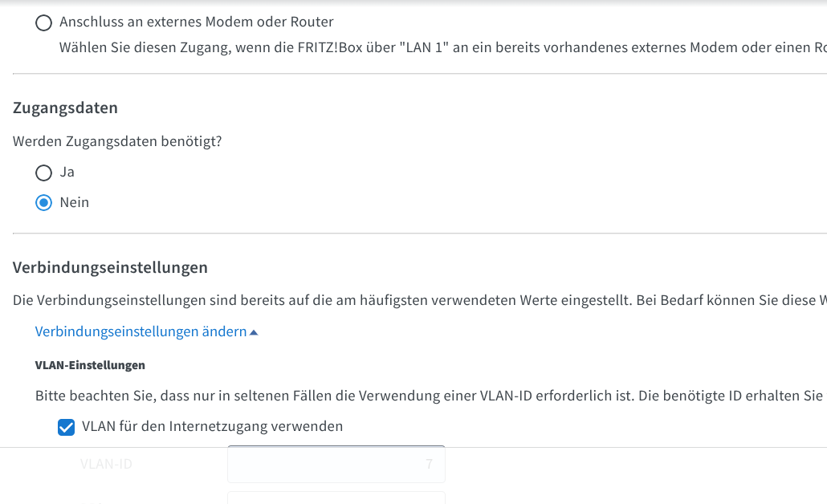Screen dimensions: 827x504
Task: Select the "Nein" radio button for Zugangsdaten
Action: [x=44, y=203]
